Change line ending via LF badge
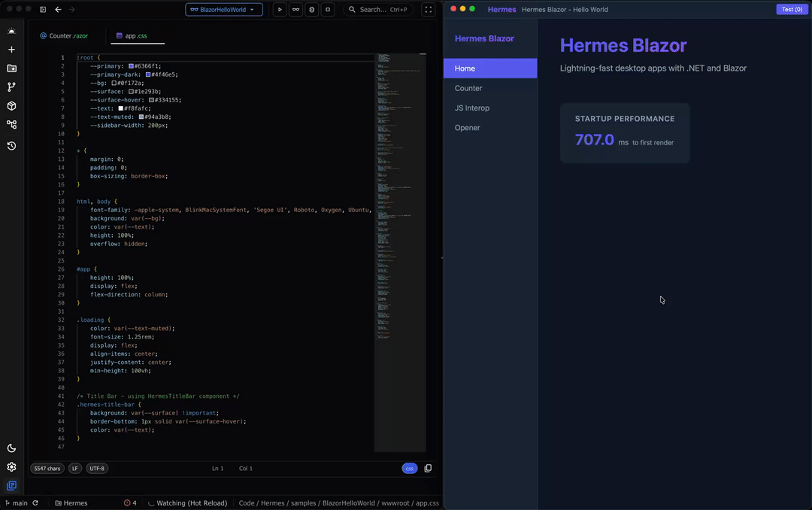This screenshot has width=812, height=510. point(75,469)
